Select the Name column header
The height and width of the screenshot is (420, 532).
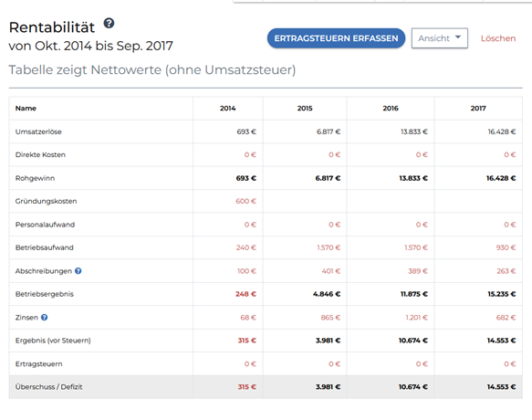(x=26, y=109)
